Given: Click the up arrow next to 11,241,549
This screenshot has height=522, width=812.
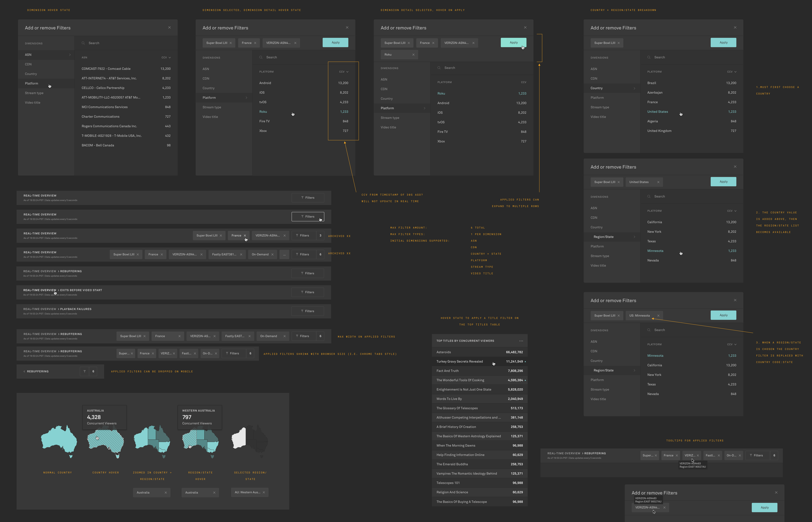Looking at the screenshot, I should (x=525, y=362).
